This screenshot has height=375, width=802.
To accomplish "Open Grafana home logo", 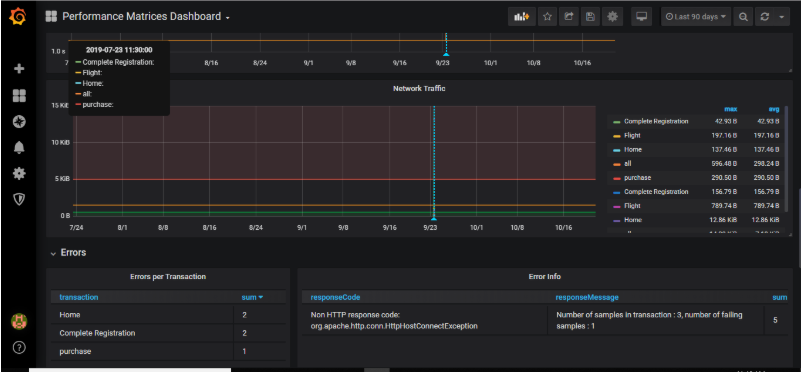I will (17, 17).
